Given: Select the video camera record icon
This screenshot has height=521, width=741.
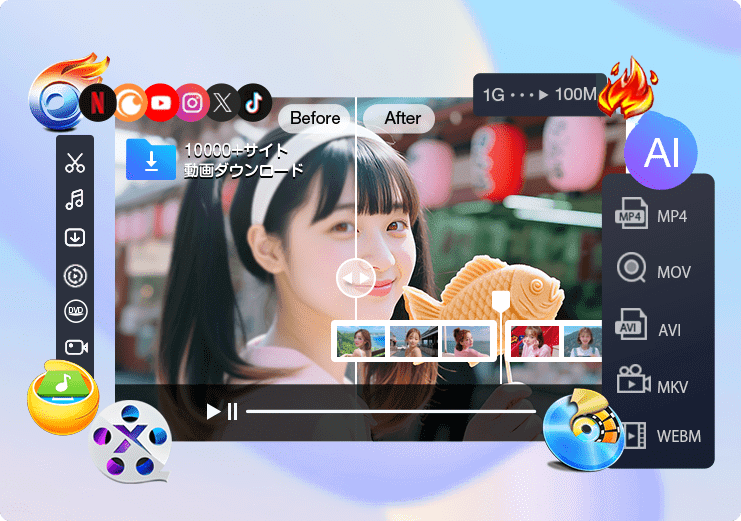Looking at the screenshot, I should (x=74, y=347).
